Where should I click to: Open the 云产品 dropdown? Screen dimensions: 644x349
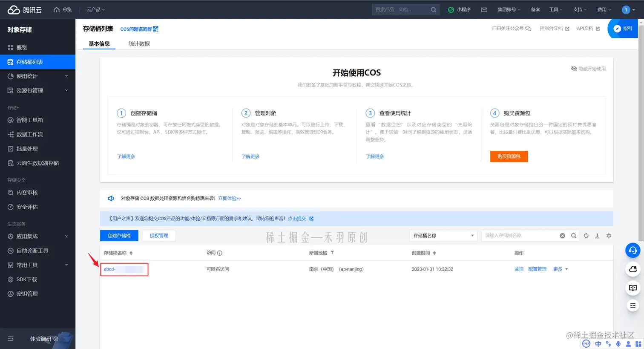tap(95, 9)
